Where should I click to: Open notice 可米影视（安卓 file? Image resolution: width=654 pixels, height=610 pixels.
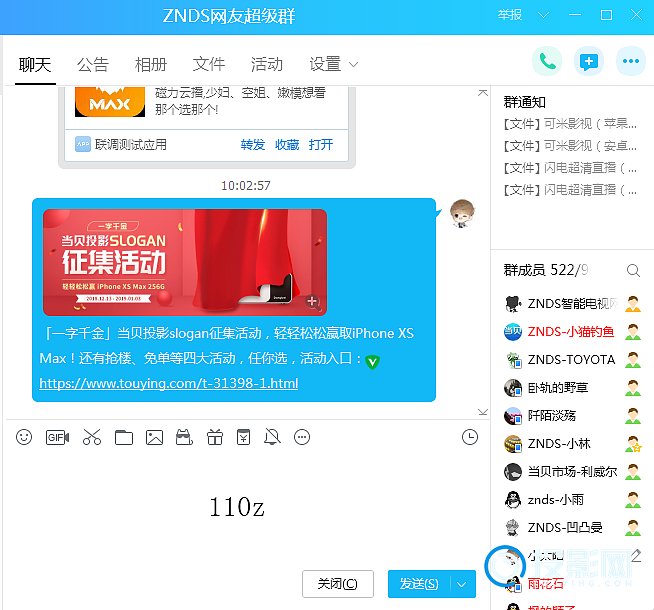[x=570, y=146]
